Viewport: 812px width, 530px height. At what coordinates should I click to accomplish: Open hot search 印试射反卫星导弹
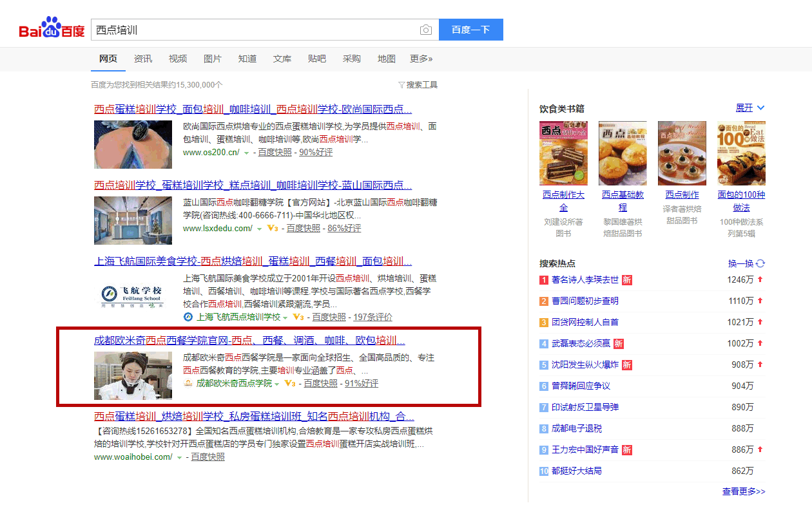(x=585, y=407)
